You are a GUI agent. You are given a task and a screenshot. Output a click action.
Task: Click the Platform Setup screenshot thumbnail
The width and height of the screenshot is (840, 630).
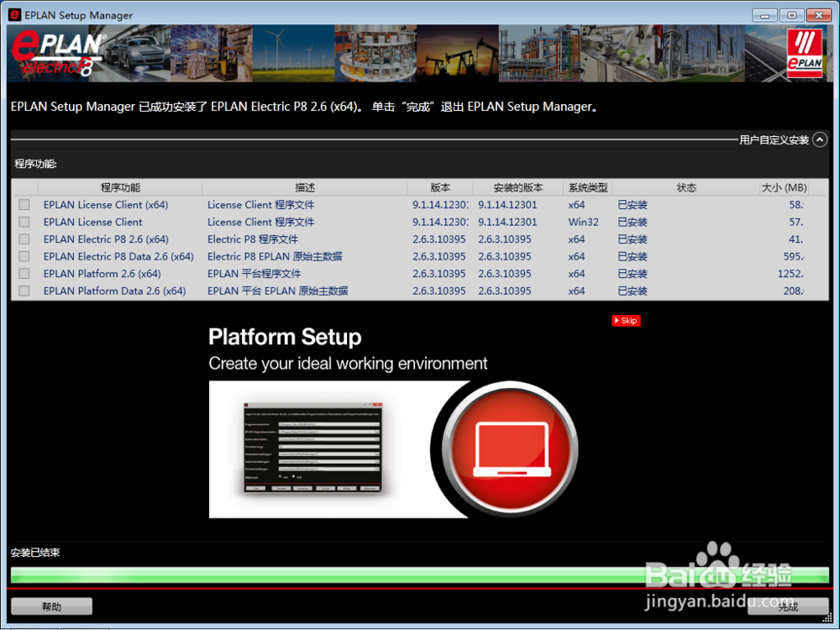coord(313,449)
